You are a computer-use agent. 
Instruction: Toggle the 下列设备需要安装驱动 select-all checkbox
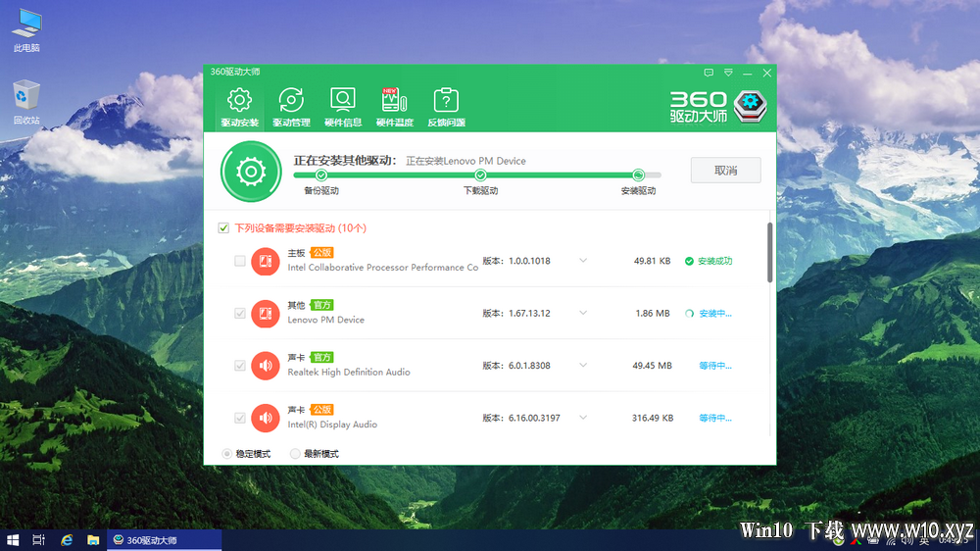coord(223,228)
